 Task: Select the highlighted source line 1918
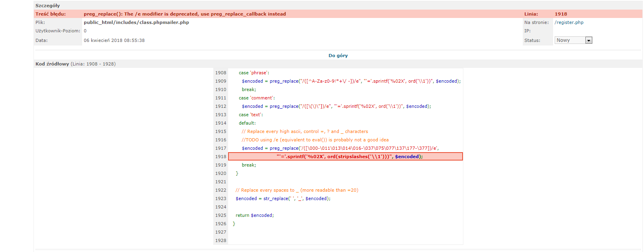click(x=345, y=157)
